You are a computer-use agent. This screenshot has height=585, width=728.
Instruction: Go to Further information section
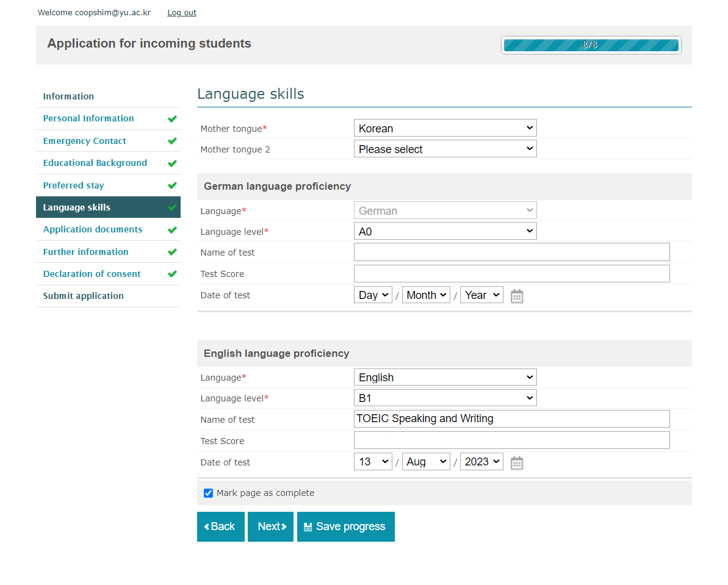85,252
